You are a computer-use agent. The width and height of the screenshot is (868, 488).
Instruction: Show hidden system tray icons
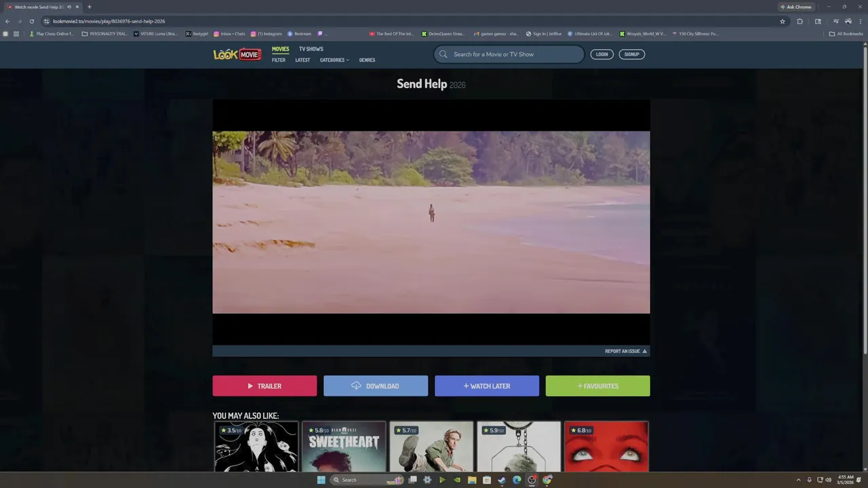tap(799, 480)
